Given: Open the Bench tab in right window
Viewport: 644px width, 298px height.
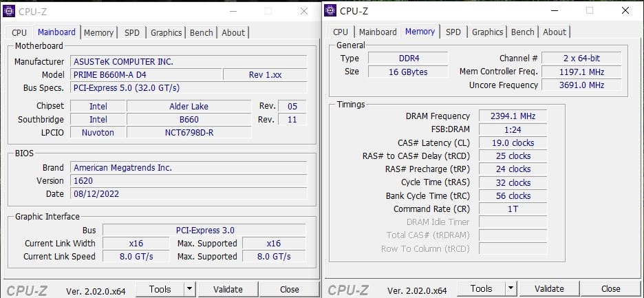Looking at the screenshot, I should 523,32.
